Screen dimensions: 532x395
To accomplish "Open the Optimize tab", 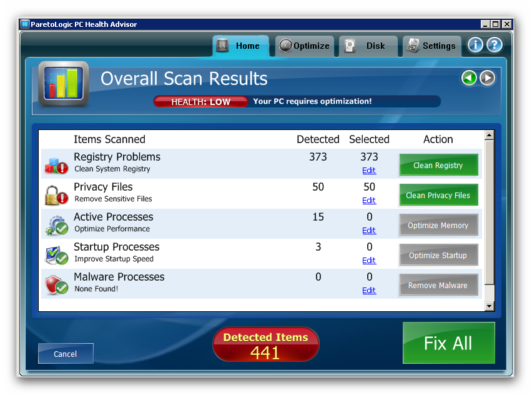I will pos(305,46).
